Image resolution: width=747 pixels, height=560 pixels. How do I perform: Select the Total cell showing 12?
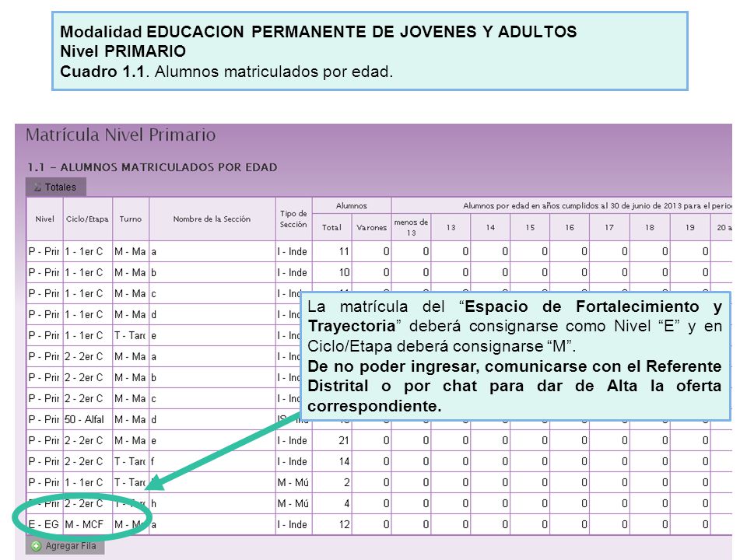tap(332, 524)
